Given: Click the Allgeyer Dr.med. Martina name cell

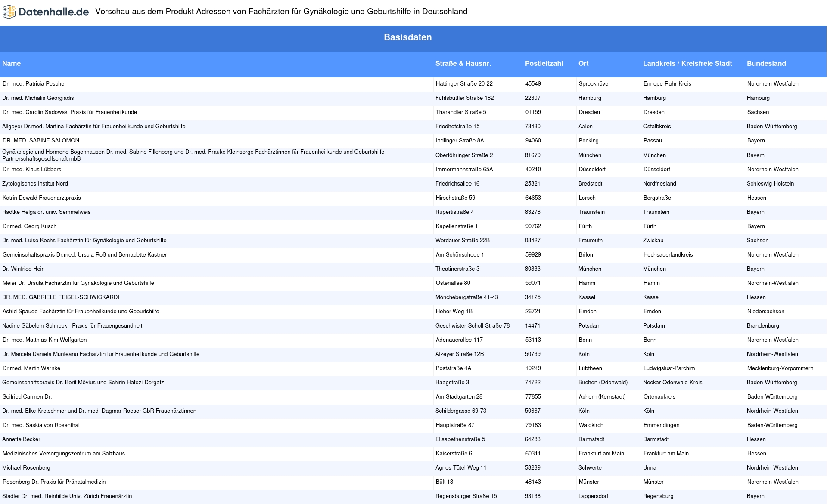Looking at the screenshot, I should click(94, 127).
